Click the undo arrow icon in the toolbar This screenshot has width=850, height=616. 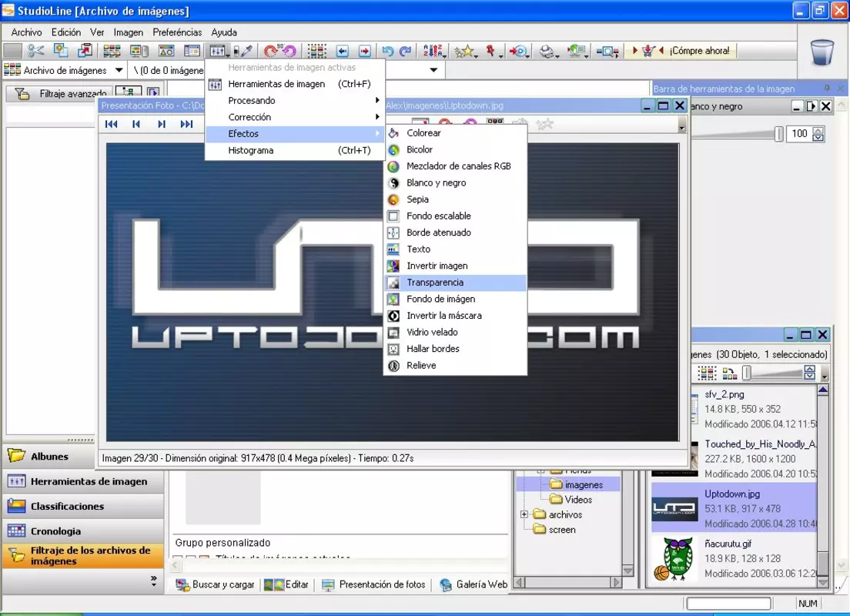pyautogui.click(x=387, y=51)
